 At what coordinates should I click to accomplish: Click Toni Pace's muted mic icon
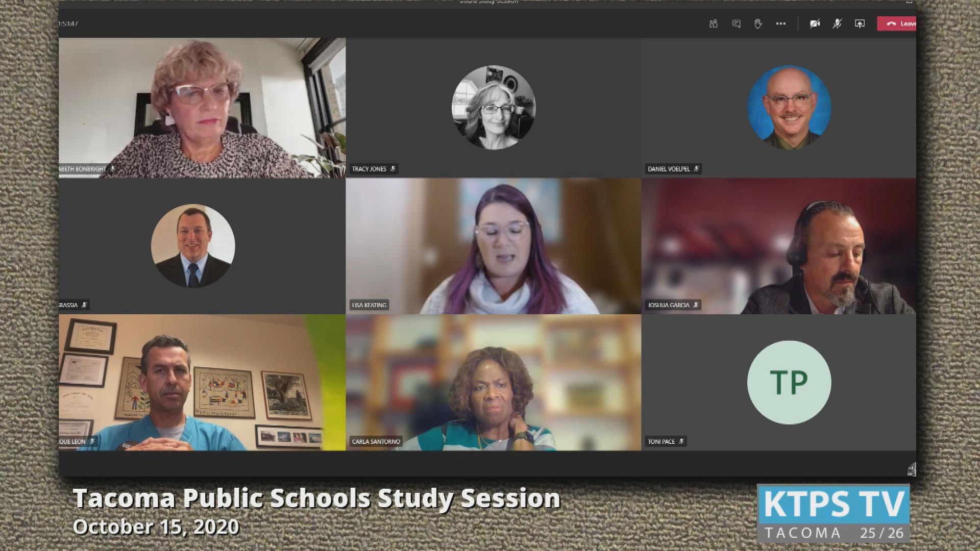click(681, 441)
